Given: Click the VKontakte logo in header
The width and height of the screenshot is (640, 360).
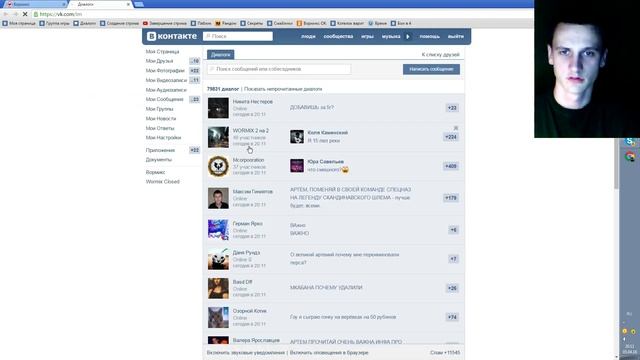Looking at the screenshot, I should pos(171,36).
